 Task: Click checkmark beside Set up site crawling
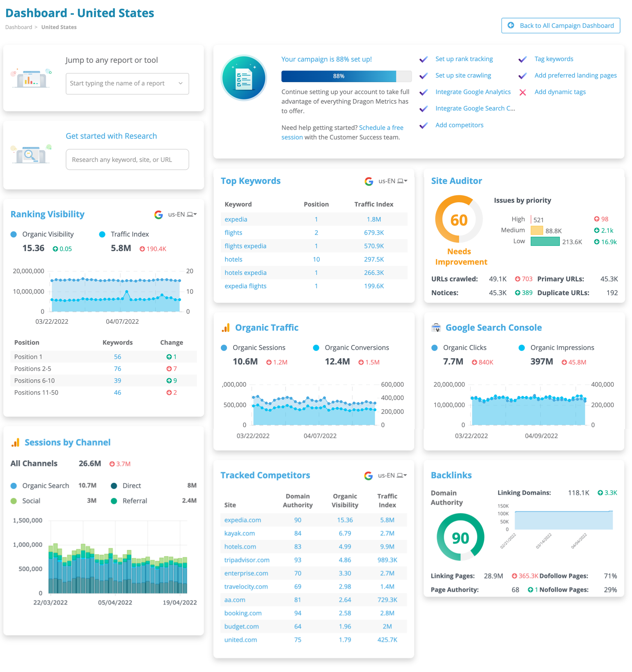point(424,75)
